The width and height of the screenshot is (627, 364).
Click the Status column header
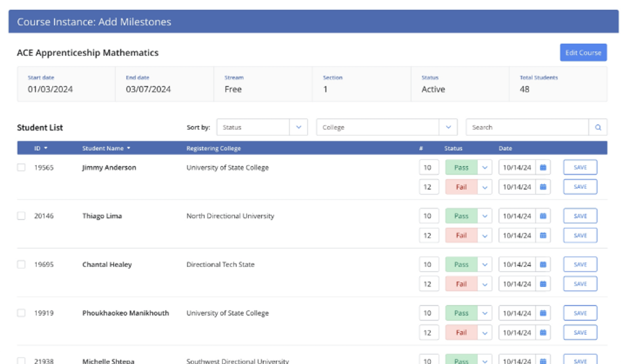coord(453,148)
